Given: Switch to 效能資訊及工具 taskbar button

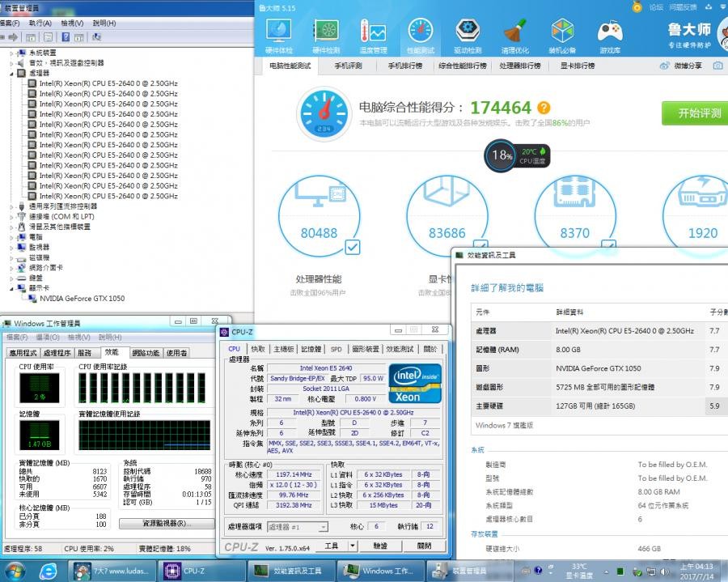Looking at the screenshot, I should 290,571.
